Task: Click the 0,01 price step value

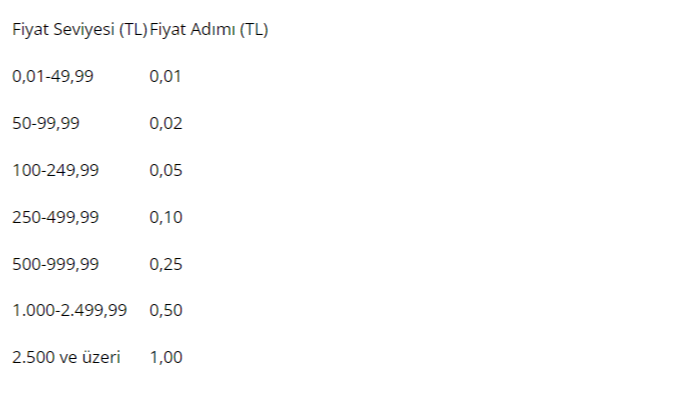Action: pyautogui.click(x=166, y=76)
